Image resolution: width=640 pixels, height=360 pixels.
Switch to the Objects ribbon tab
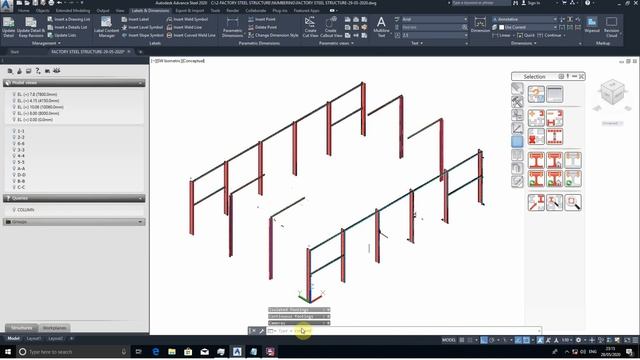tap(42, 11)
